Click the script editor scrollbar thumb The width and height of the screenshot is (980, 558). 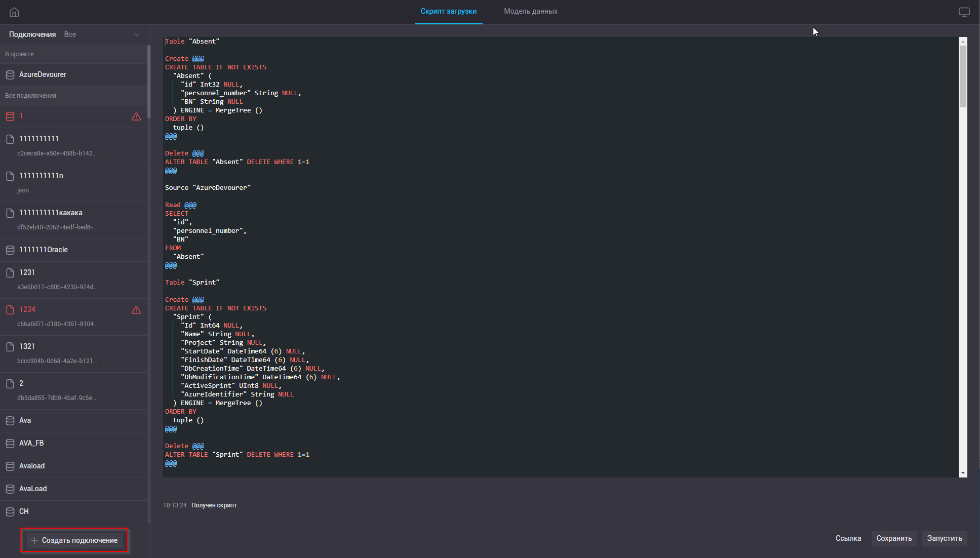(x=963, y=76)
